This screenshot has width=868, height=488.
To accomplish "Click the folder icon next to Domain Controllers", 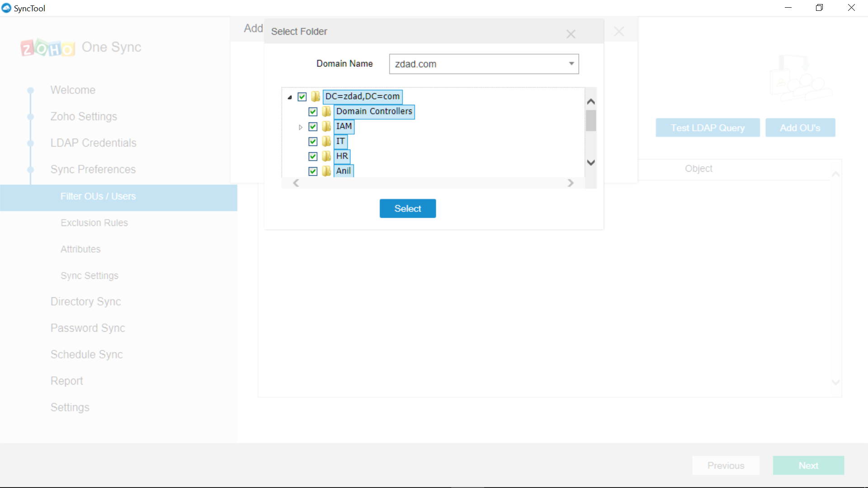I will tap(326, 112).
